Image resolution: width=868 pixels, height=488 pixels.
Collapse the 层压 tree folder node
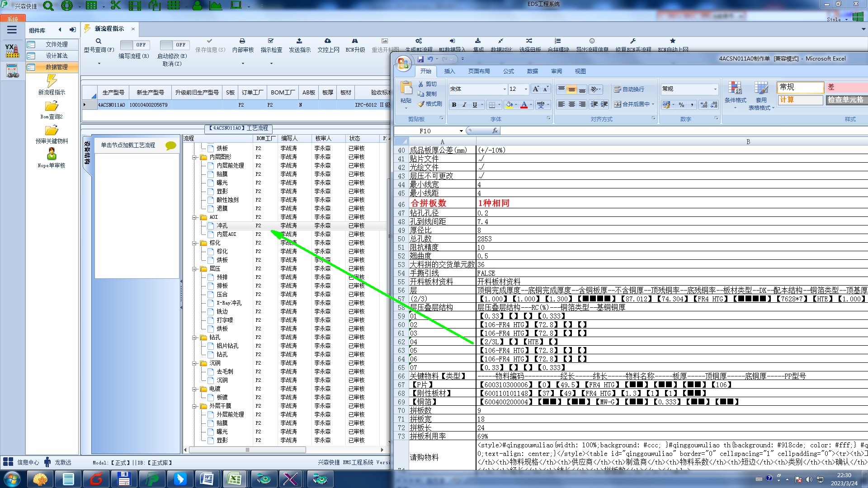[x=195, y=269]
